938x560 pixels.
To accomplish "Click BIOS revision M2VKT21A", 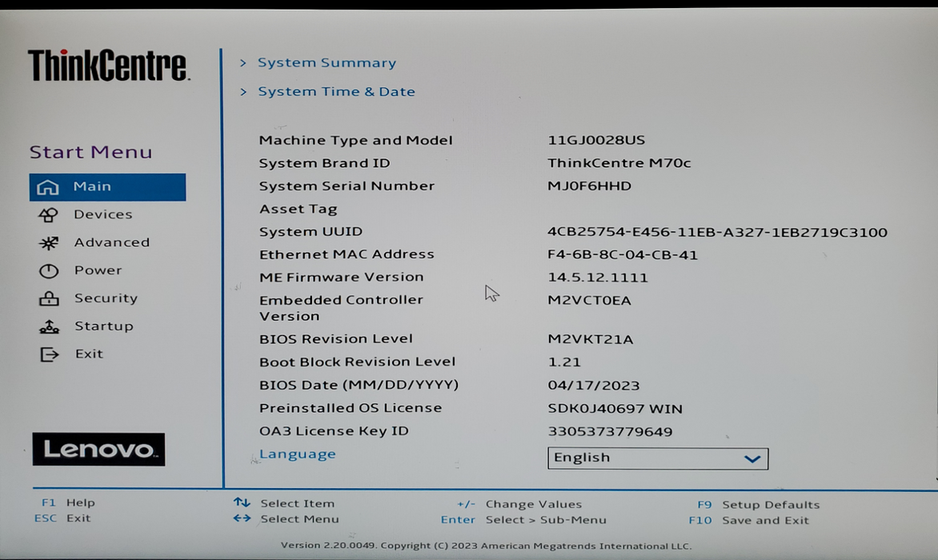I will coord(591,339).
